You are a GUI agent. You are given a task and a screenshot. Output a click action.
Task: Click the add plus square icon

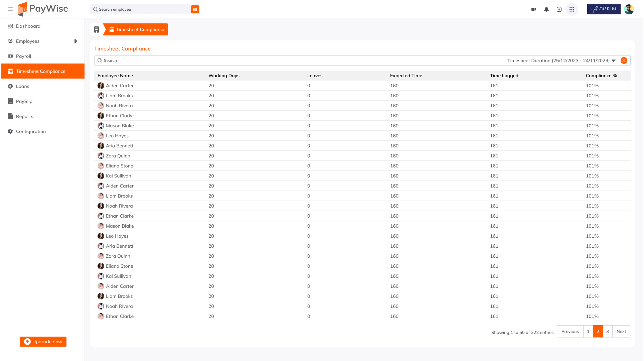559,9
